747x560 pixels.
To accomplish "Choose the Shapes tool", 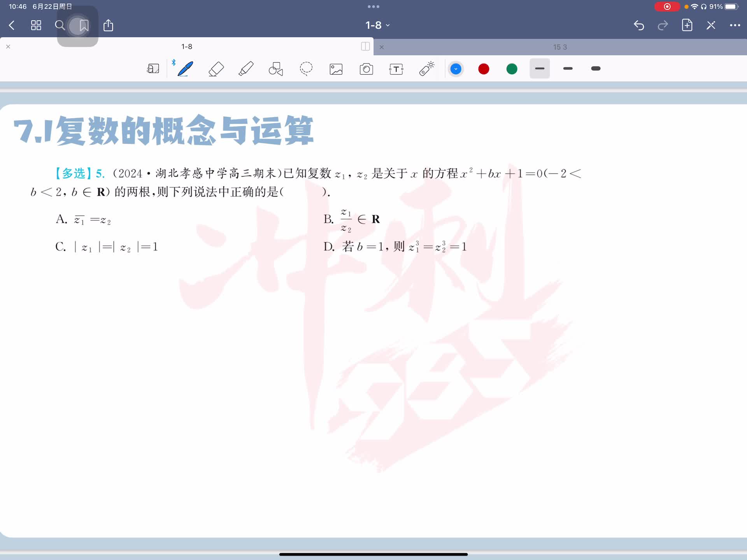I will 276,69.
